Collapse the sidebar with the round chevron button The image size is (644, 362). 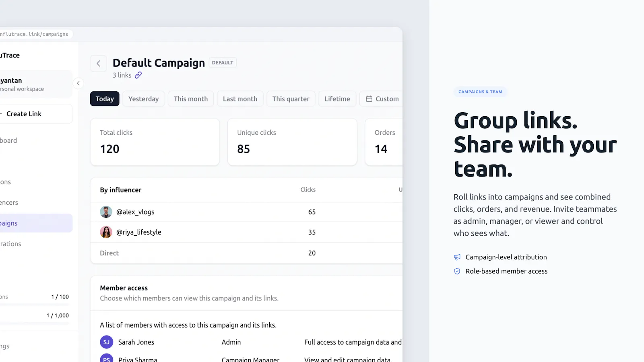click(78, 83)
